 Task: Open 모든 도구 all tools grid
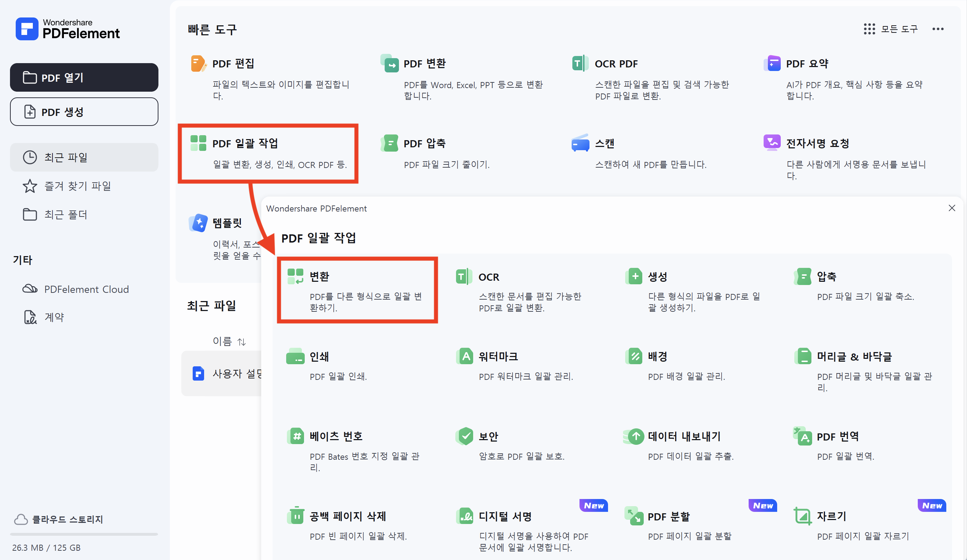point(890,29)
